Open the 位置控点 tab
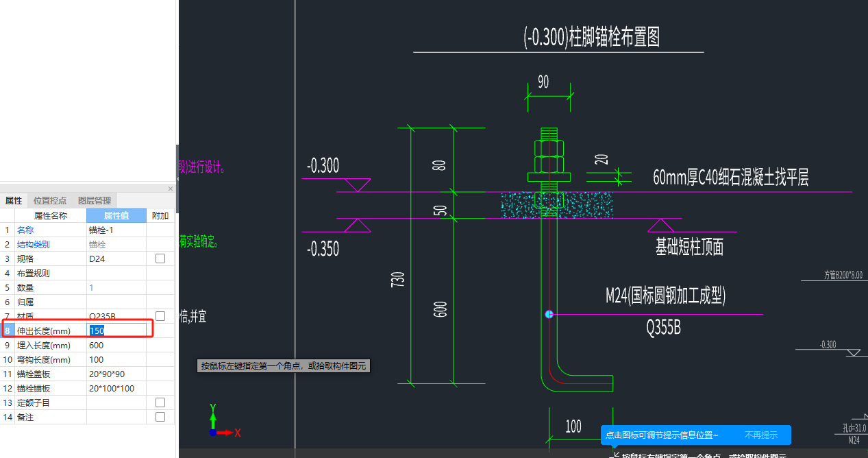The image size is (868, 458). click(50, 201)
